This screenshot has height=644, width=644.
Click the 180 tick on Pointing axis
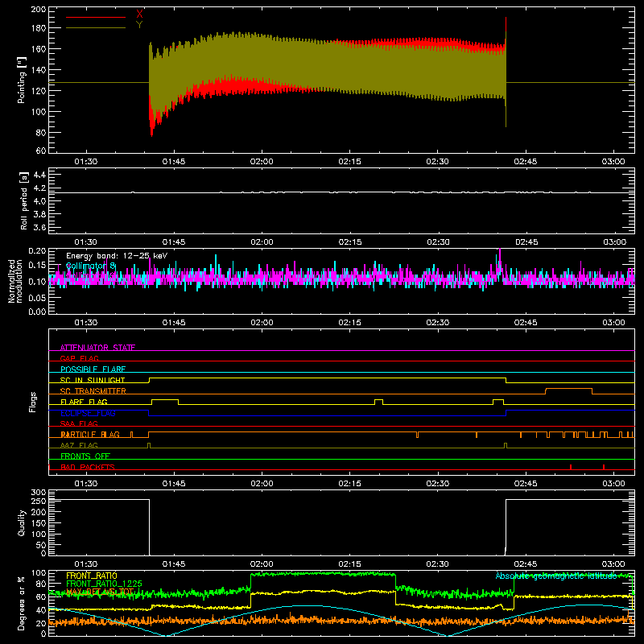coord(38,28)
